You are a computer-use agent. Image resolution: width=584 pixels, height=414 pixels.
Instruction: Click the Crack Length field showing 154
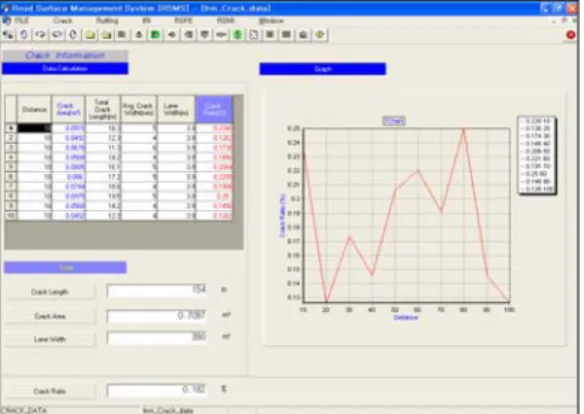[x=156, y=290]
